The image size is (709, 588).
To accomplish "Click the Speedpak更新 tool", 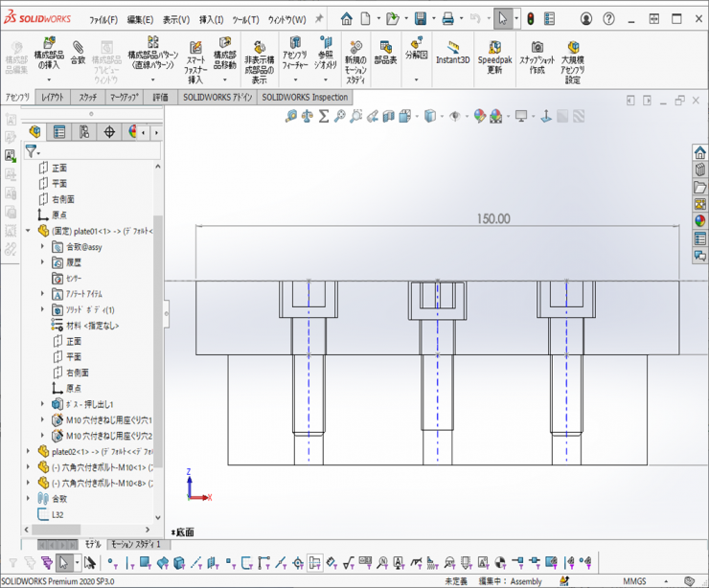I will pyautogui.click(x=494, y=57).
